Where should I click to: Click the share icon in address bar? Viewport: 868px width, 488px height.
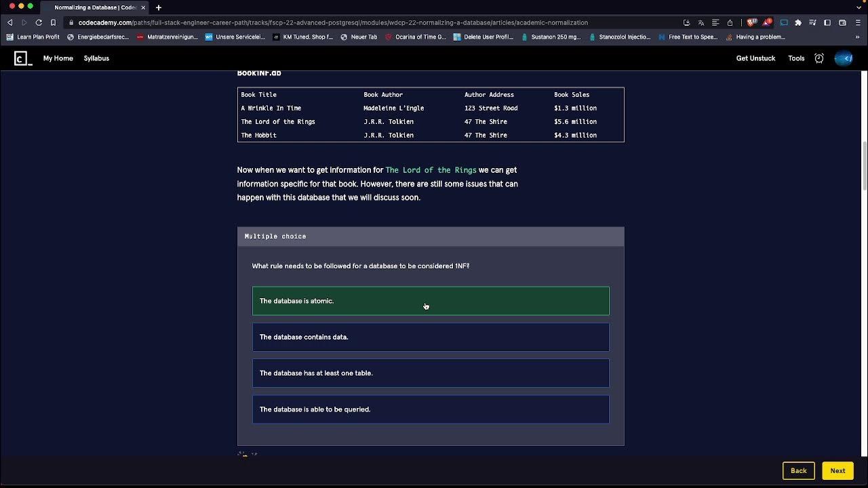(730, 22)
